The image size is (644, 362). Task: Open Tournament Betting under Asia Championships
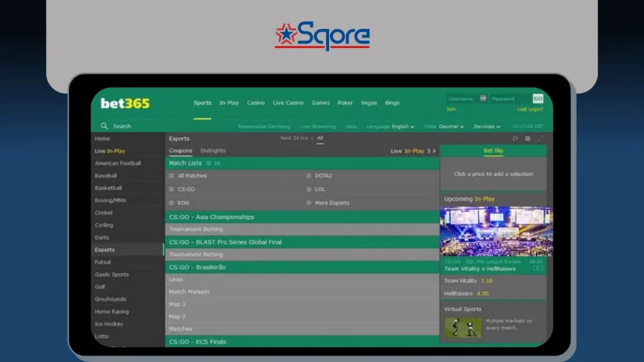click(303, 229)
